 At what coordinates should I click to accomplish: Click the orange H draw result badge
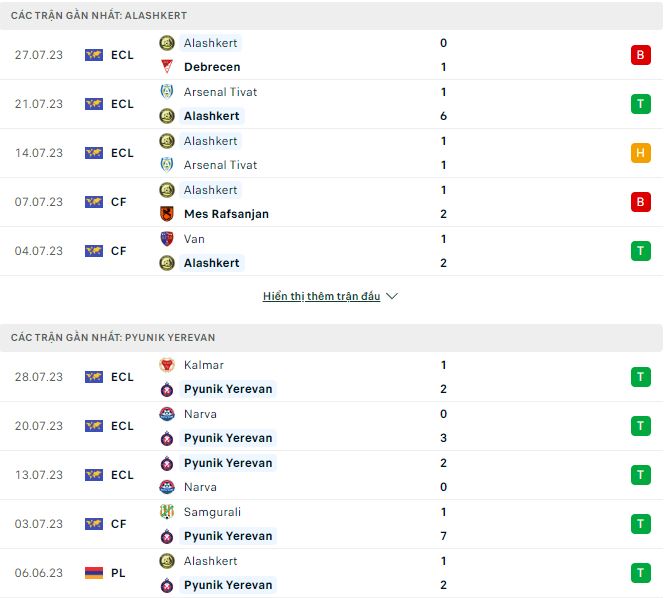point(640,153)
